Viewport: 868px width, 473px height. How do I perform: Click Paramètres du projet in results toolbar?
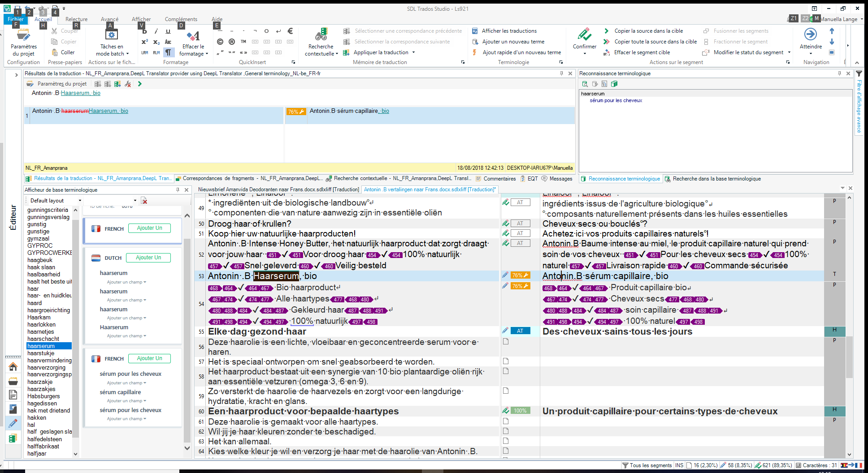56,84
